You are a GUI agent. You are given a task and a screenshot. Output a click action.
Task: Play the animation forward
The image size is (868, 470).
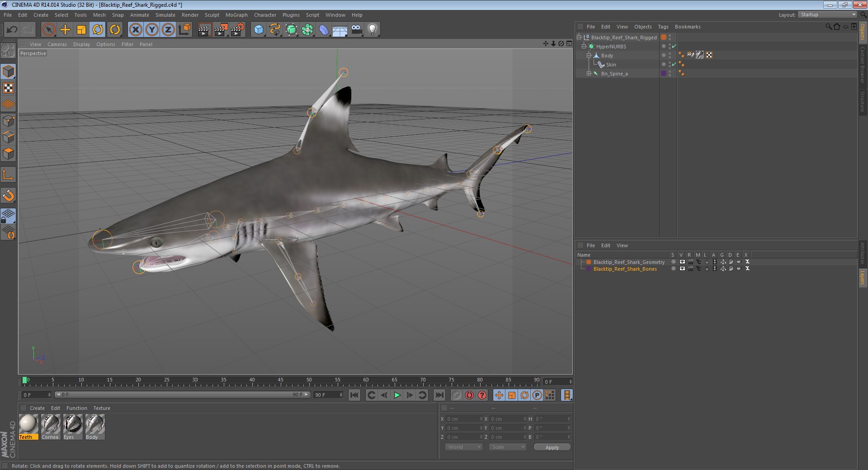click(396, 395)
